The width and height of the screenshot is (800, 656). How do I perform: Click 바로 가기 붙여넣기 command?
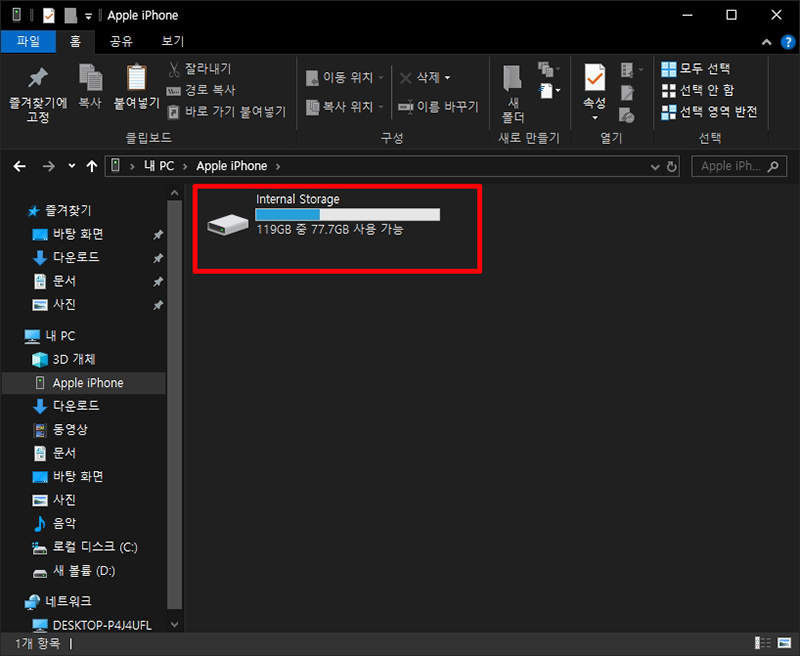[x=227, y=112]
